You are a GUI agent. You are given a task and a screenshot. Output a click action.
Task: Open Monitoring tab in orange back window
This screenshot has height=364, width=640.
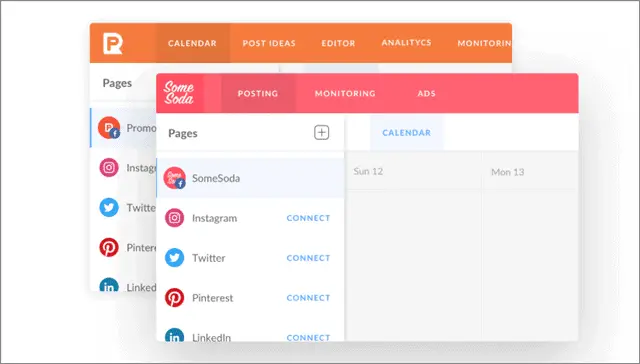click(484, 43)
